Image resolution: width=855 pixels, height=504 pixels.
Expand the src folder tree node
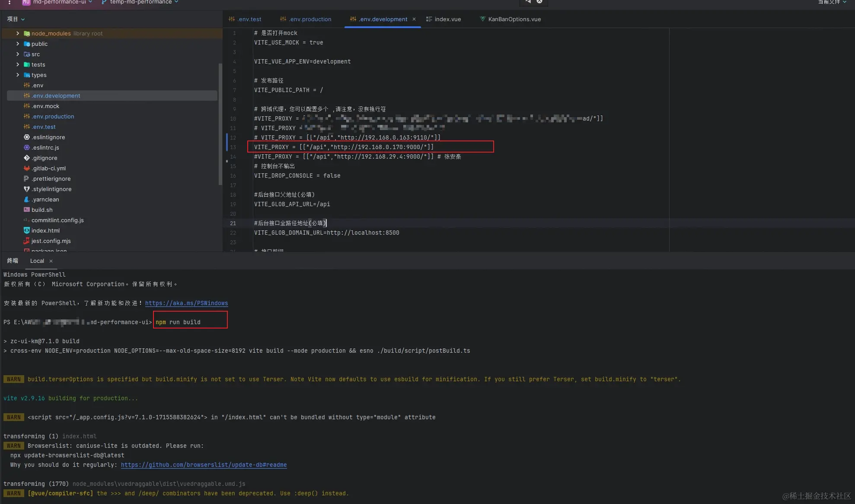point(18,54)
